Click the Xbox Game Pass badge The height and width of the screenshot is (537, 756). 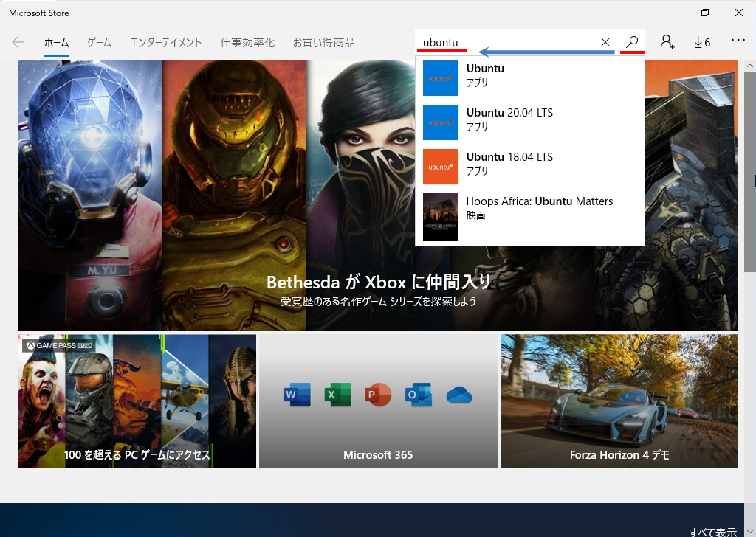pyautogui.click(x=59, y=345)
